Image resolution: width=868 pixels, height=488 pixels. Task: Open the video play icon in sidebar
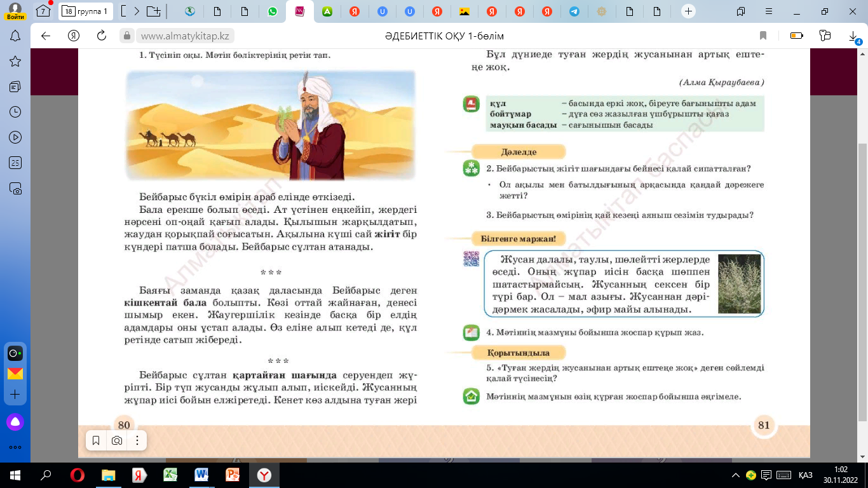point(15,137)
